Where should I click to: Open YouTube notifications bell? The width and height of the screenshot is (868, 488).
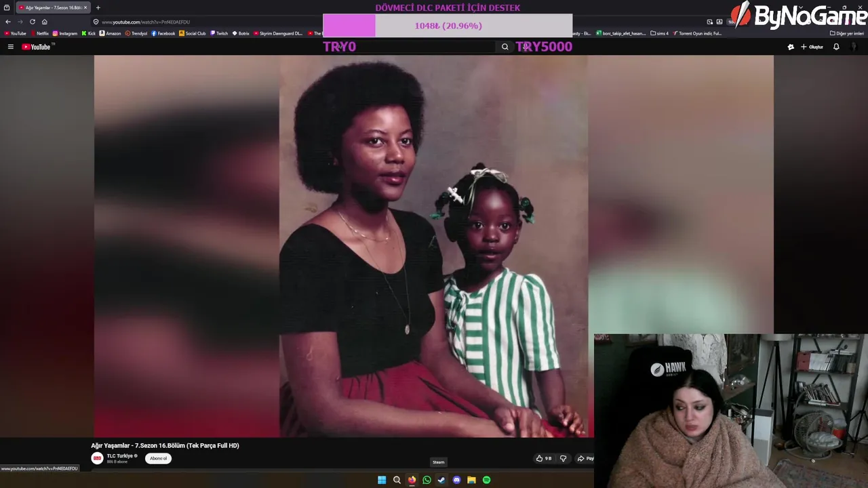836,47
